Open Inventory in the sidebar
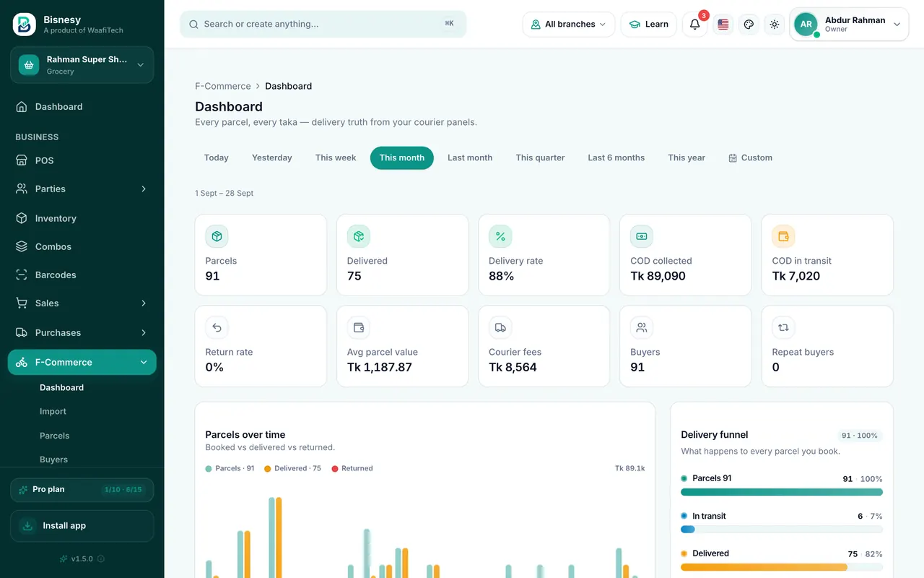The width and height of the screenshot is (924, 578). coord(82,218)
